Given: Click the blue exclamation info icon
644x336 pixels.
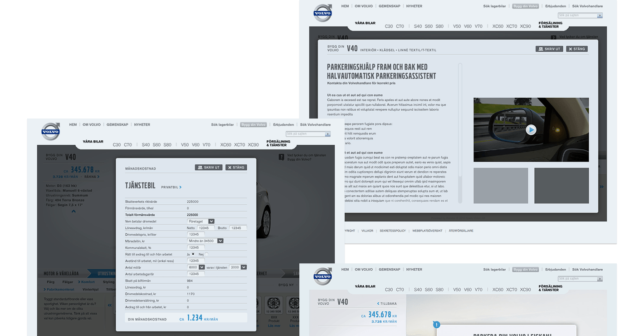Looking at the screenshot, I should pyautogui.click(x=436, y=325).
